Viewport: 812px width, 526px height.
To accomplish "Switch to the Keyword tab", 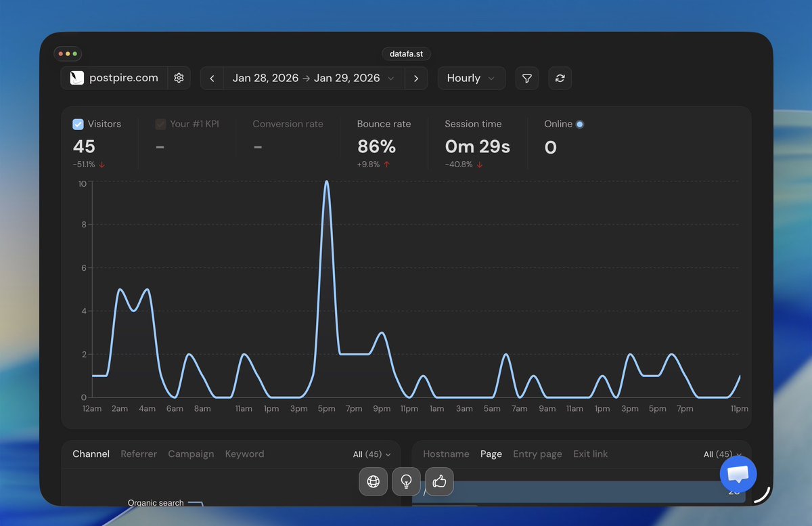I will pyautogui.click(x=244, y=454).
